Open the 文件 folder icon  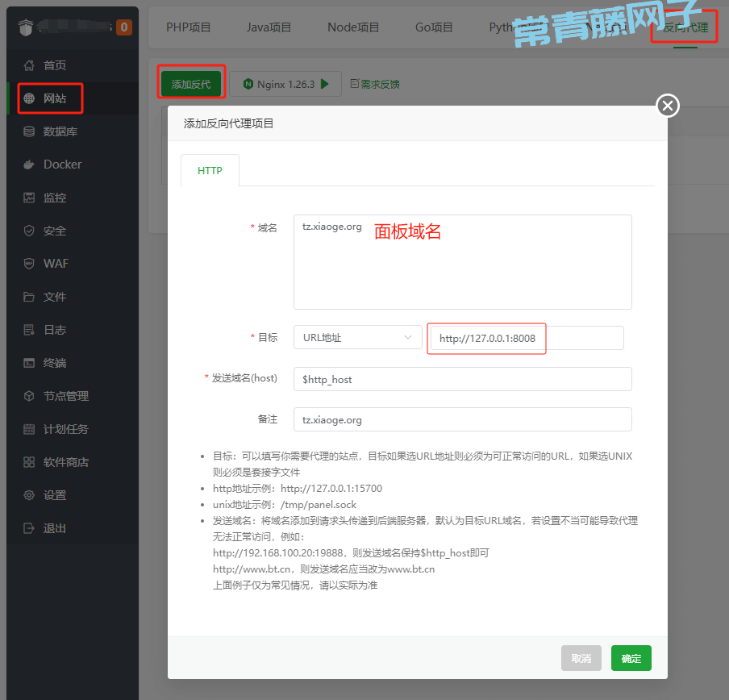point(29,297)
